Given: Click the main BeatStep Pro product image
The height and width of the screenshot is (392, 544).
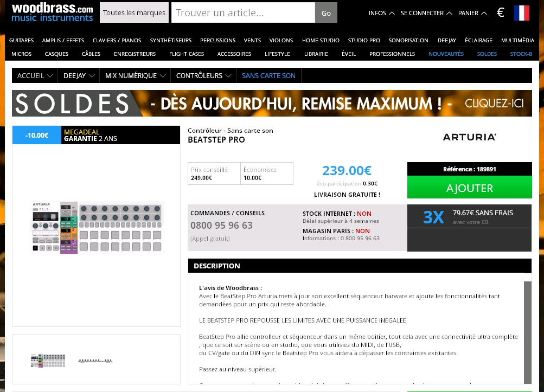Looking at the screenshot, I should [x=97, y=227].
